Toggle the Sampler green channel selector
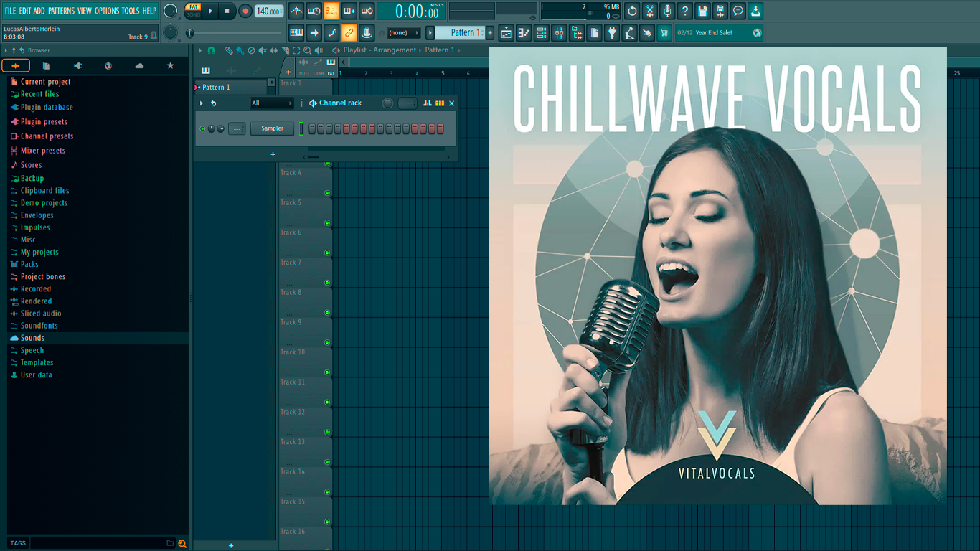The height and width of the screenshot is (551, 980). (x=301, y=129)
